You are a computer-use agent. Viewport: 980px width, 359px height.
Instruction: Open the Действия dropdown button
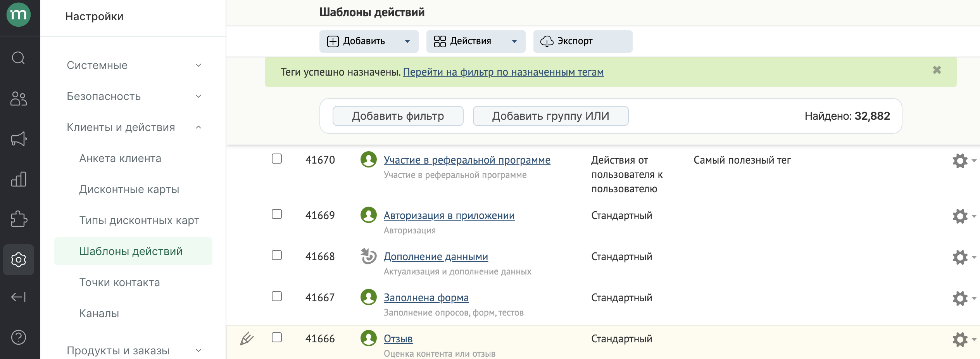pyautogui.click(x=476, y=41)
